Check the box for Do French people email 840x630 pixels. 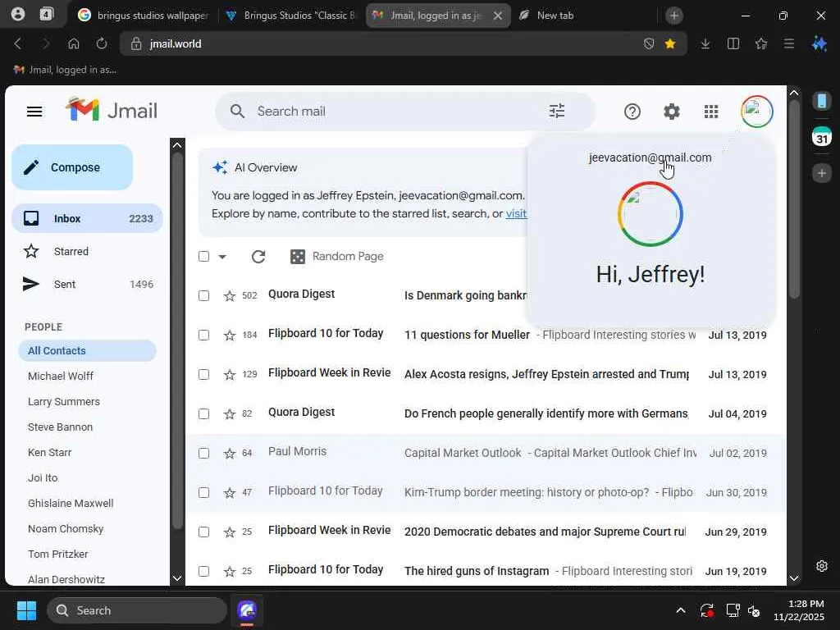click(203, 414)
